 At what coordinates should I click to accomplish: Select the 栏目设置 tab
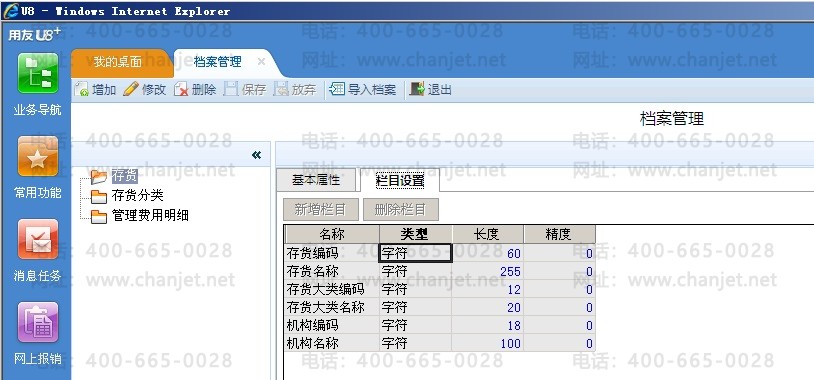click(400, 180)
